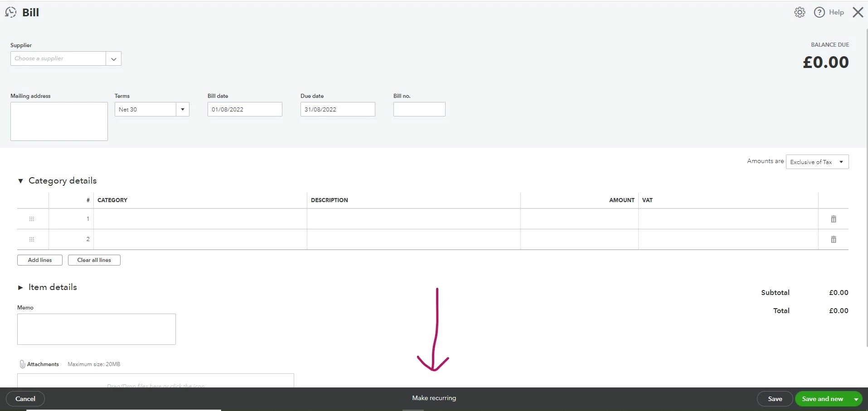Screen dimensions: 868x411
Task: Click the attachments drop zone box
Action: [155, 381]
